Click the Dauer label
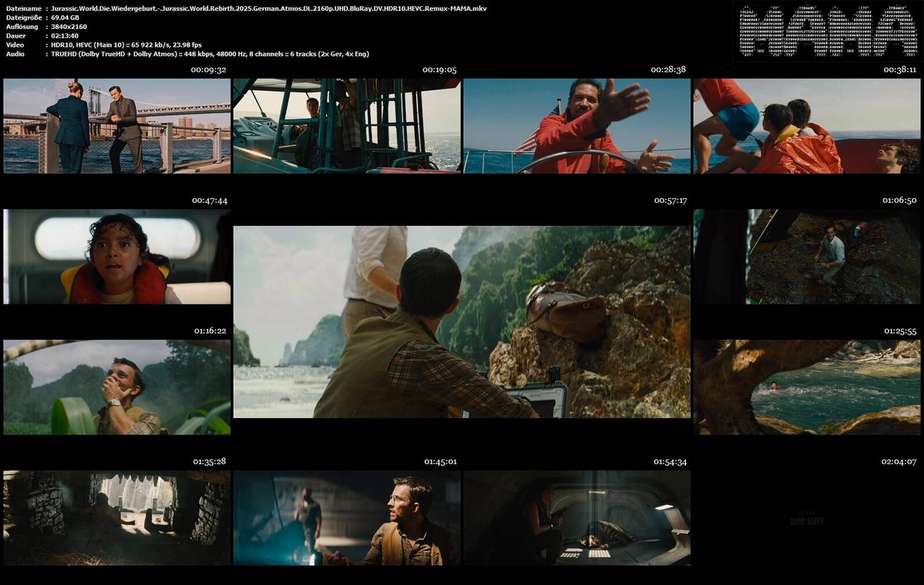This screenshot has width=924, height=585. (x=16, y=36)
